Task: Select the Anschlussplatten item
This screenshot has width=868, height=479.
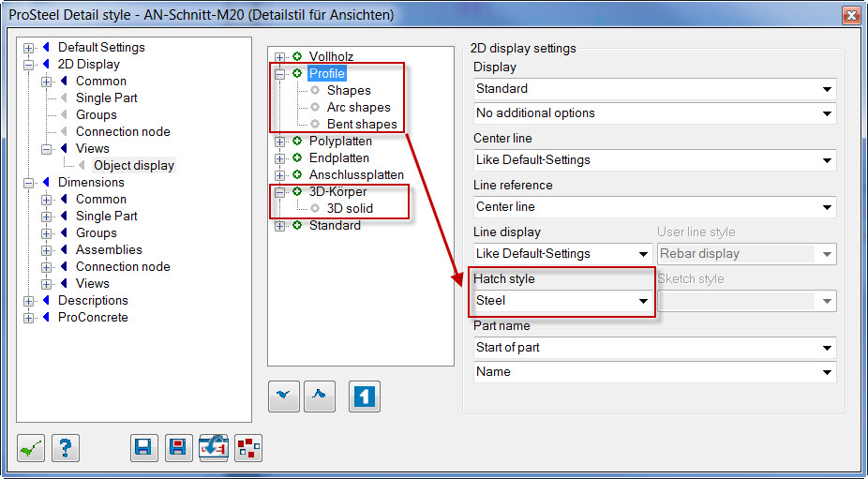Action: point(356,175)
